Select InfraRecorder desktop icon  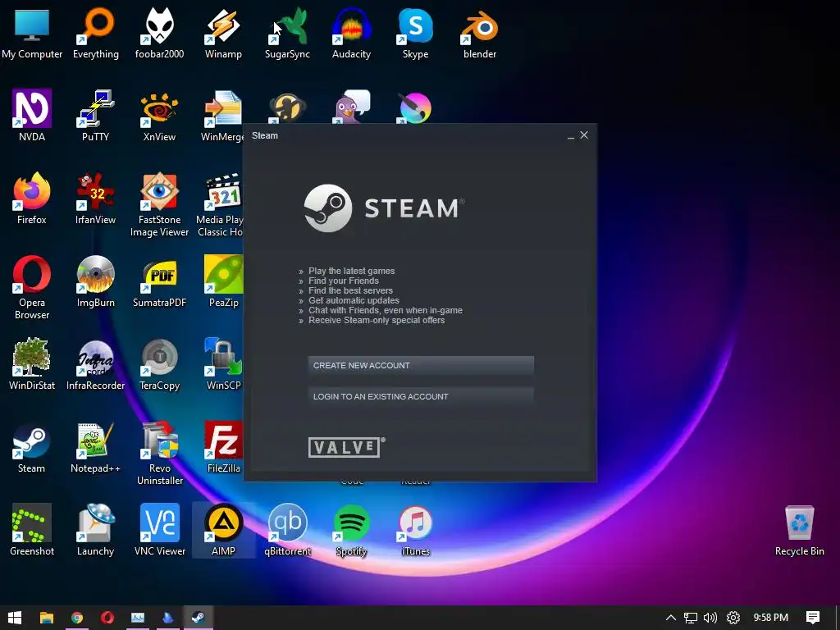point(96,364)
